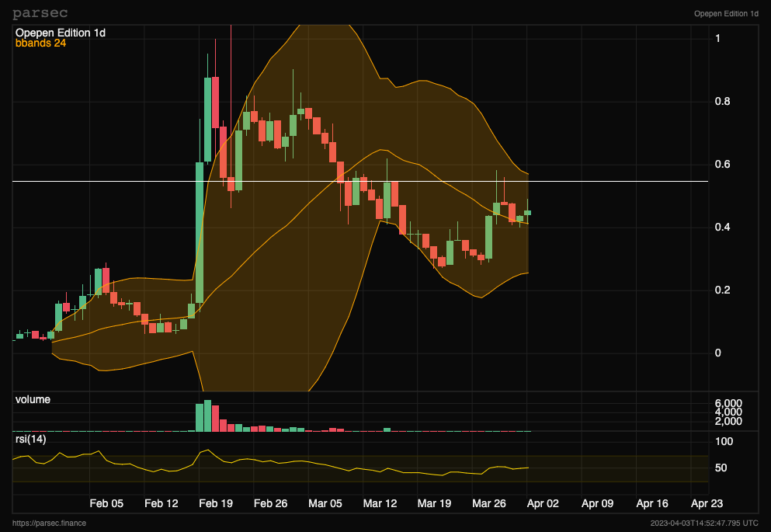Click the Mar 12 date label

pos(380,503)
